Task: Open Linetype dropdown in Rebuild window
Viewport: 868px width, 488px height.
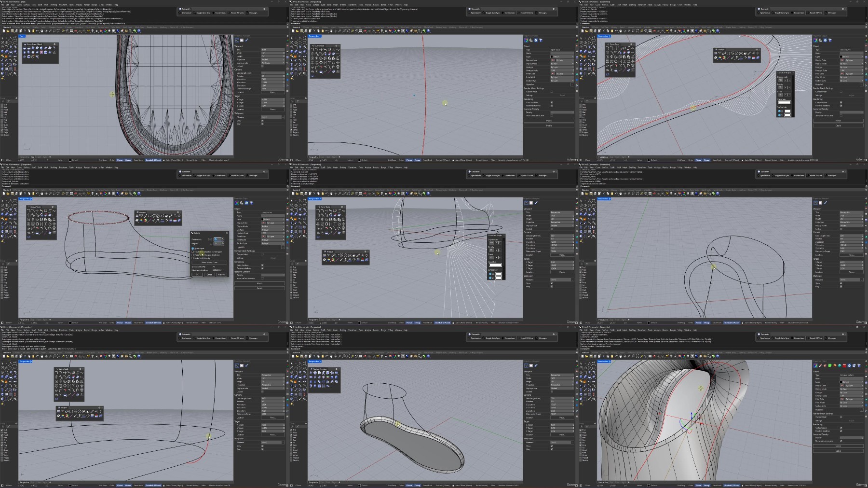Action: [x=273, y=230]
